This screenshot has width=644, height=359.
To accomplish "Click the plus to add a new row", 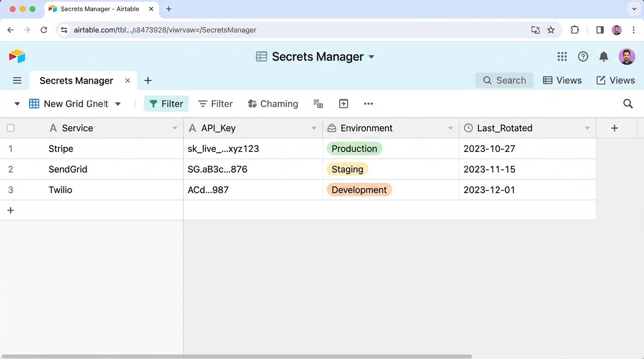I will click(x=10, y=210).
